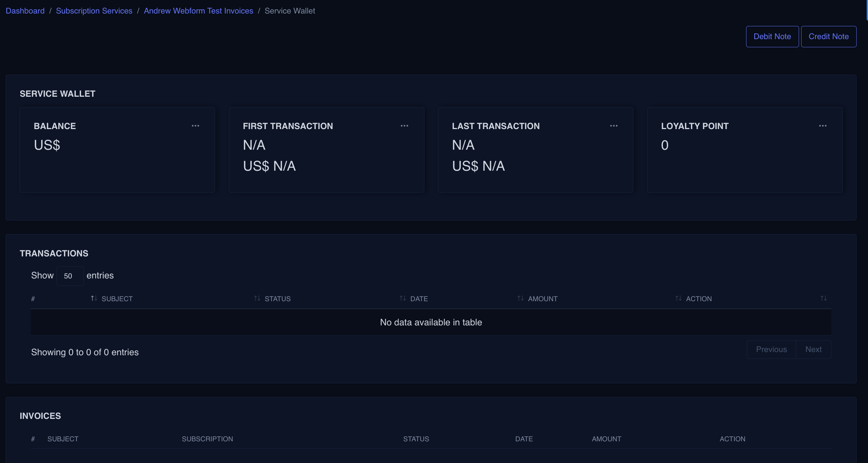Click the No data available table row
This screenshot has height=463, width=868.
click(x=431, y=322)
